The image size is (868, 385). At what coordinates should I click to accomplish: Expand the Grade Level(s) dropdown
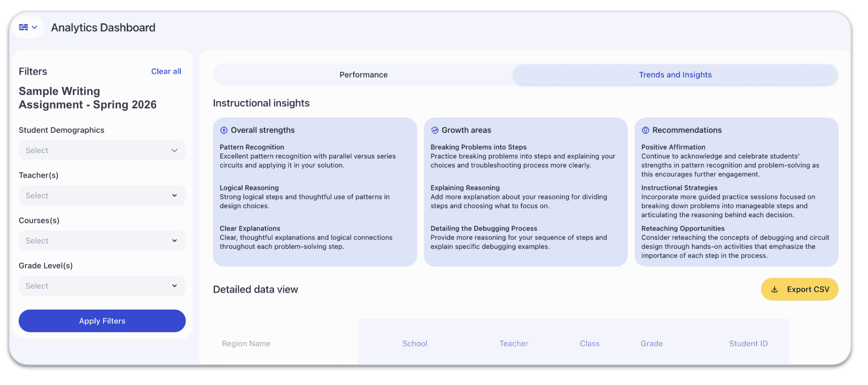(102, 286)
